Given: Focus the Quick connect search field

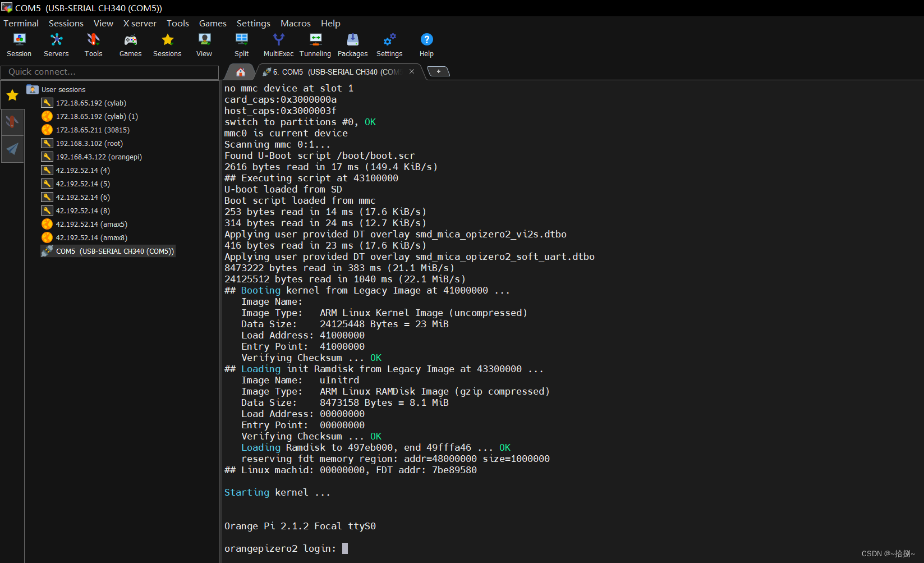Looking at the screenshot, I should pos(110,72).
